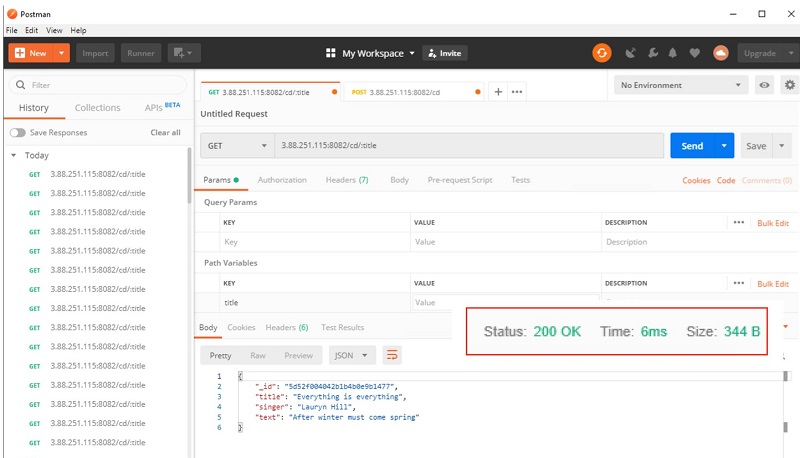Open the Send button dropdown arrow

point(724,146)
